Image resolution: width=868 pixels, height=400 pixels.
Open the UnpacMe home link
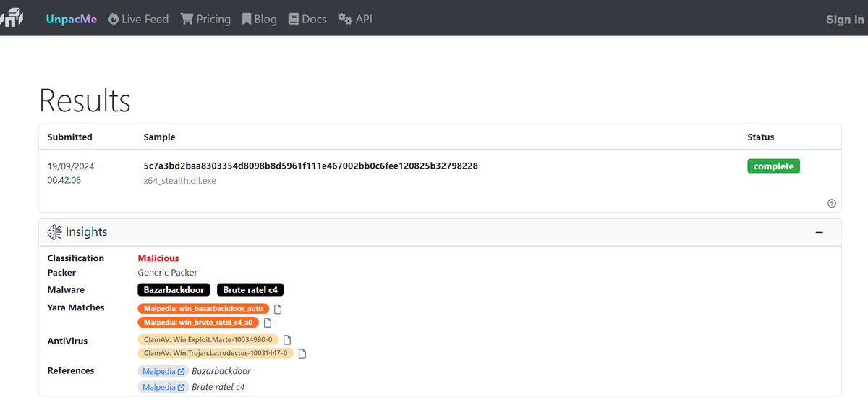point(72,19)
